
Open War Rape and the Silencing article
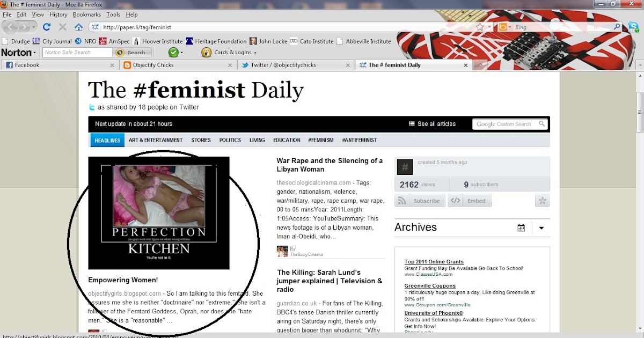[330, 165]
